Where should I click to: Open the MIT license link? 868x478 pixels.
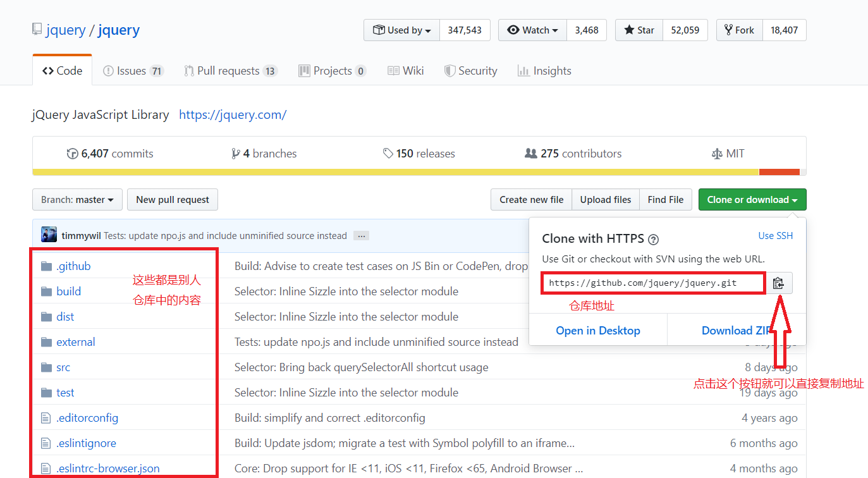pyautogui.click(x=728, y=154)
